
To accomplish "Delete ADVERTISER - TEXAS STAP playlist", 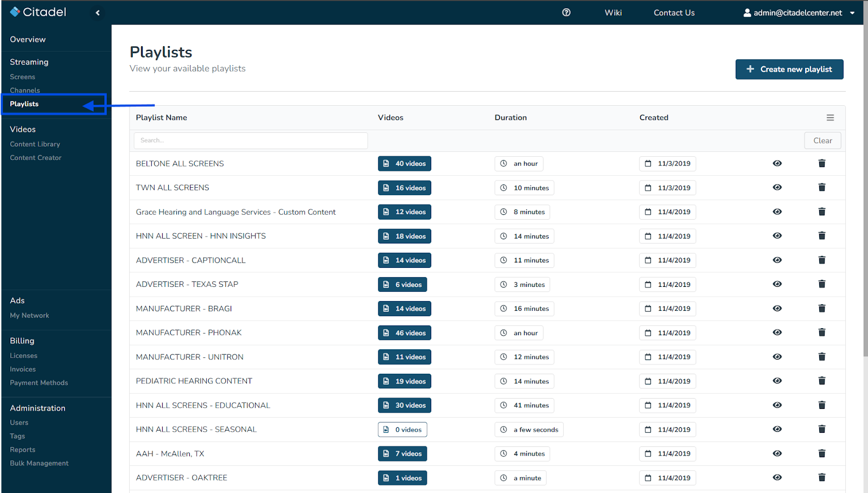I will (x=822, y=284).
